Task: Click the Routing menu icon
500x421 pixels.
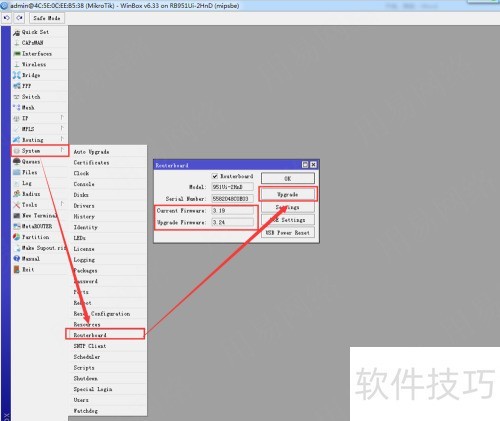Action: (x=17, y=140)
